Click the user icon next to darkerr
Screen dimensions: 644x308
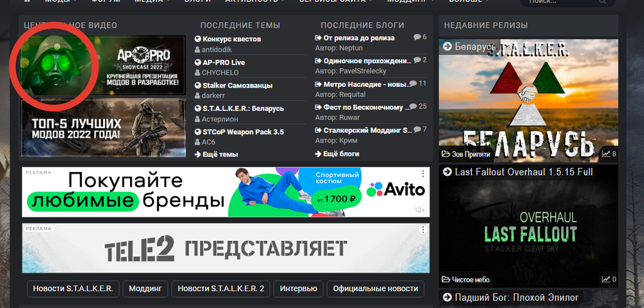(198, 95)
